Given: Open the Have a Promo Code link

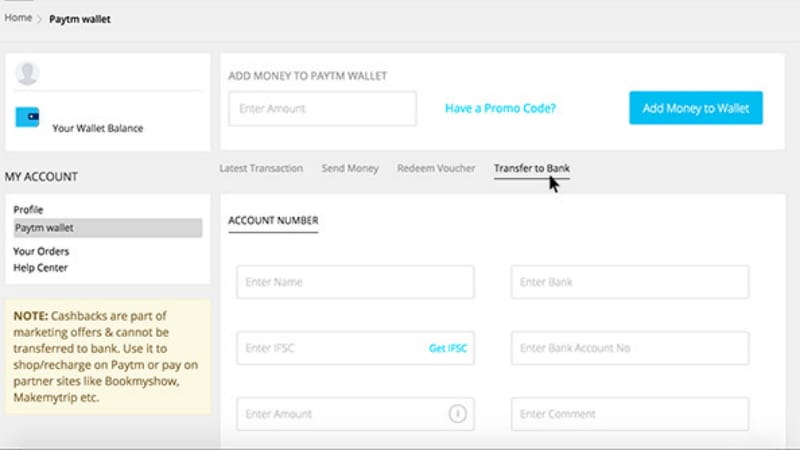Looking at the screenshot, I should tap(501, 108).
